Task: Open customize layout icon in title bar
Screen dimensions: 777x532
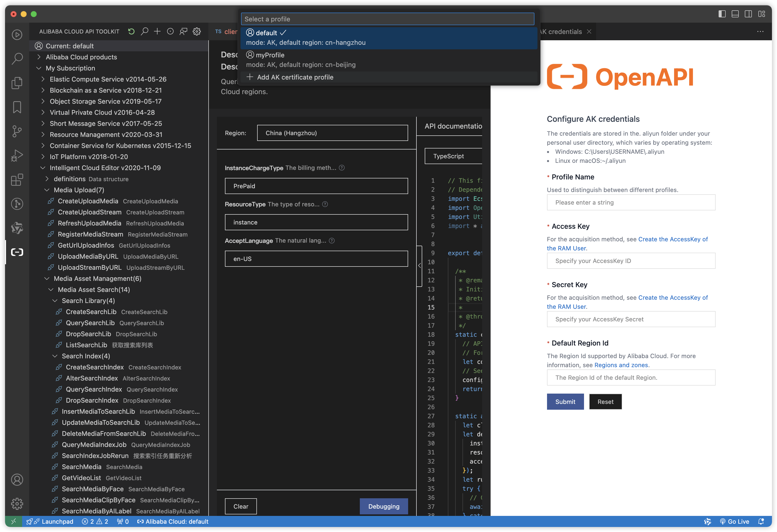Action: [x=762, y=14]
